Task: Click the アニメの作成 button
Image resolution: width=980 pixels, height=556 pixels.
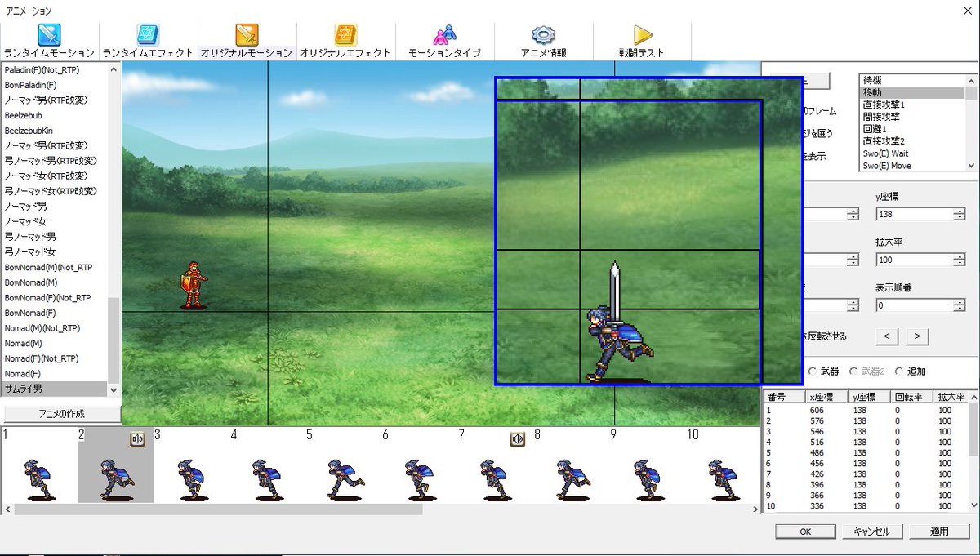Action: (61, 413)
